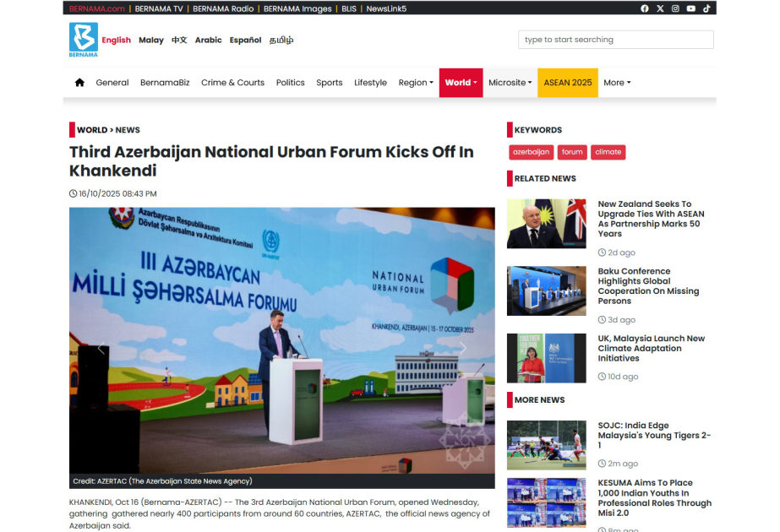
Task: Click the BERNAMA logo
Action: coord(83,40)
